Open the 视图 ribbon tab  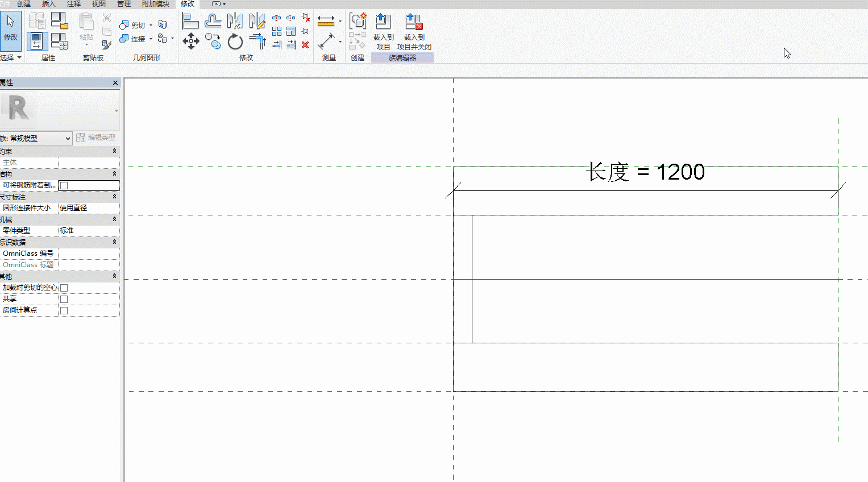[x=99, y=4]
